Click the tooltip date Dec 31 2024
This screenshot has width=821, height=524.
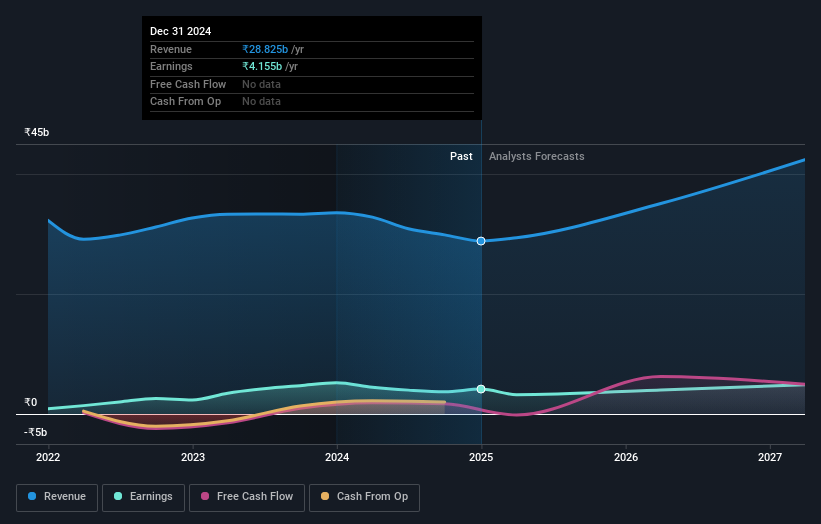pyautogui.click(x=181, y=31)
